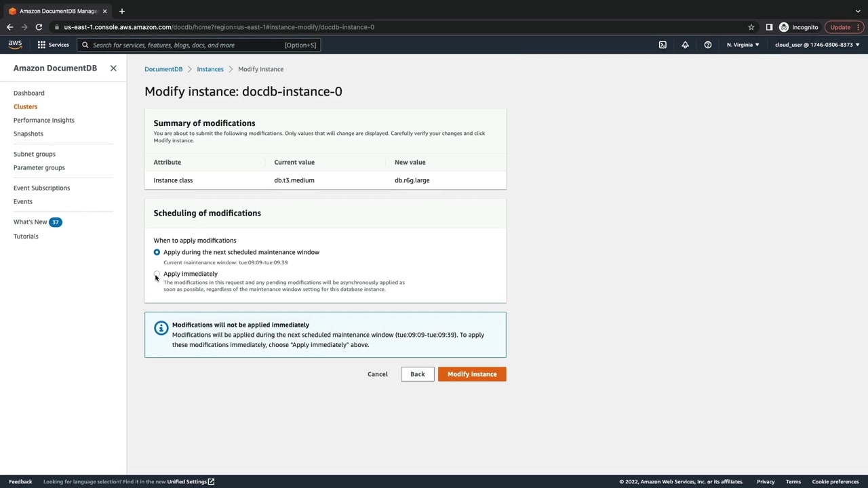868x488 pixels.
Task: Follow the DocumentDB breadcrumb link
Action: (x=163, y=69)
